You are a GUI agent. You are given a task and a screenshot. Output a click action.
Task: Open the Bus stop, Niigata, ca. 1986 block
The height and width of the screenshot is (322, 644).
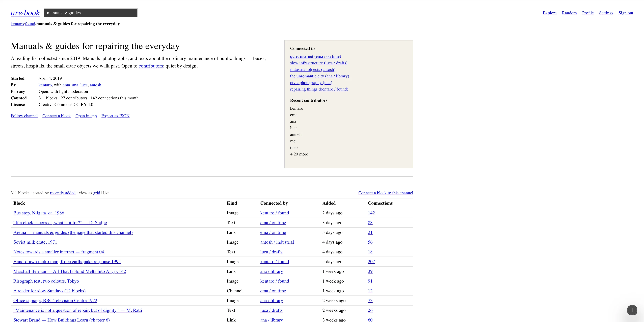[39, 213]
